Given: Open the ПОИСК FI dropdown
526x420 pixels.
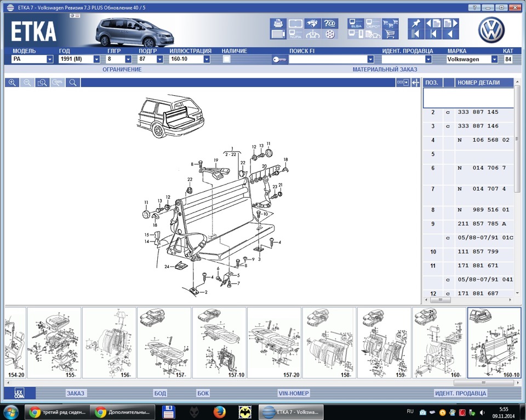Looking at the screenshot, I should pyautogui.click(x=370, y=59).
